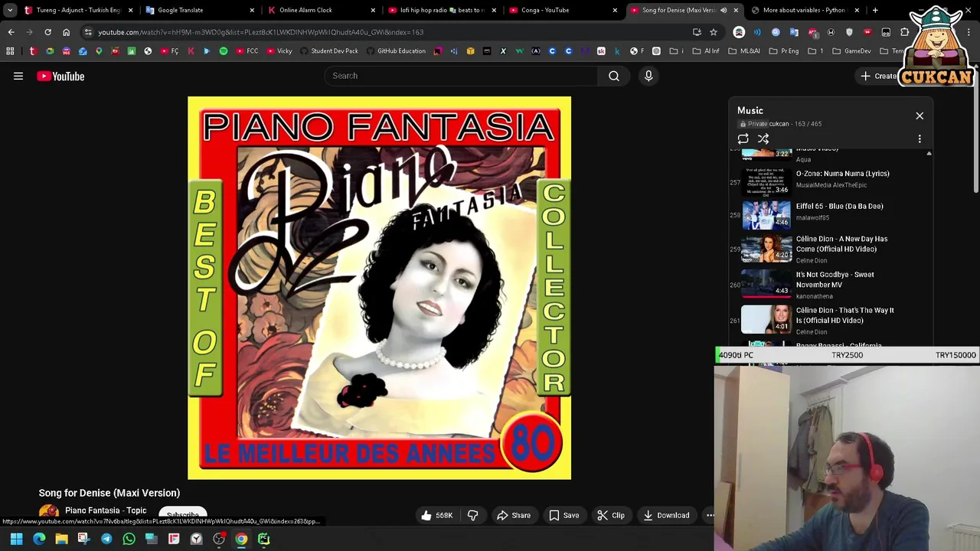Open a new browser tab
Screen dimensions: 980x551
click(x=875, y=10)
